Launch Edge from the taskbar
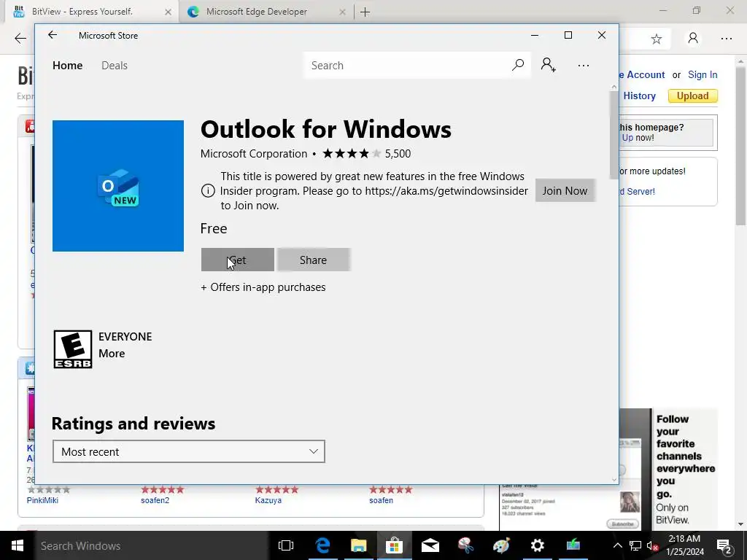 [322, 545]
